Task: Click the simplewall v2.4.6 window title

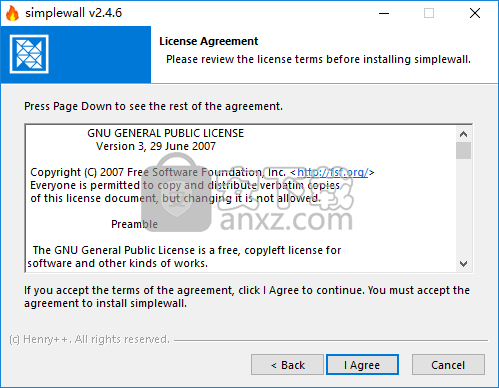Action: tap(74, 13)
